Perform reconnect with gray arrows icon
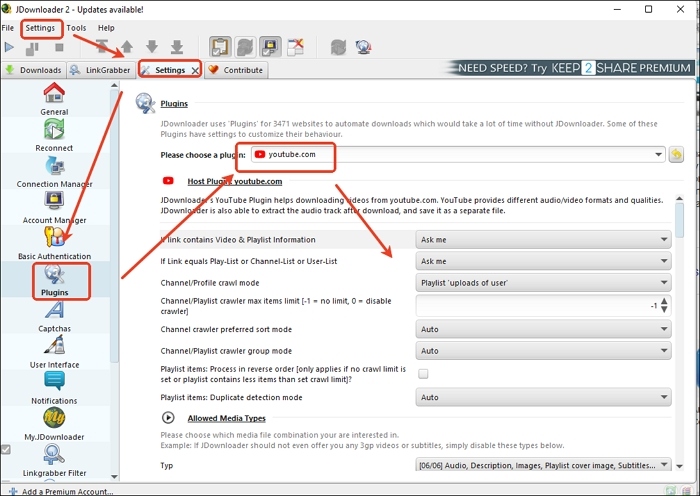The height and width of the screenshot is (496, 700). click(x=338, y=47)
